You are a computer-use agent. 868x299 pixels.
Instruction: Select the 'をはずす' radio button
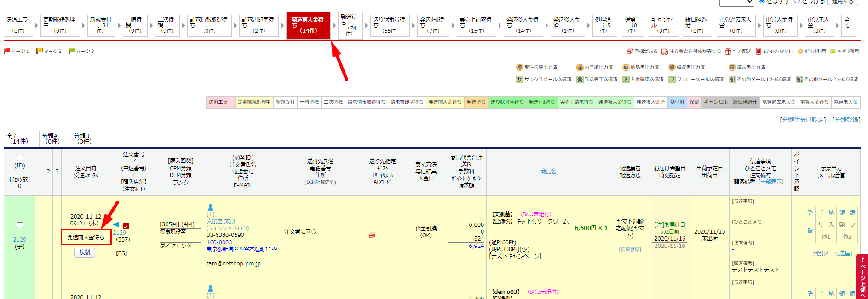coord(762,1)
